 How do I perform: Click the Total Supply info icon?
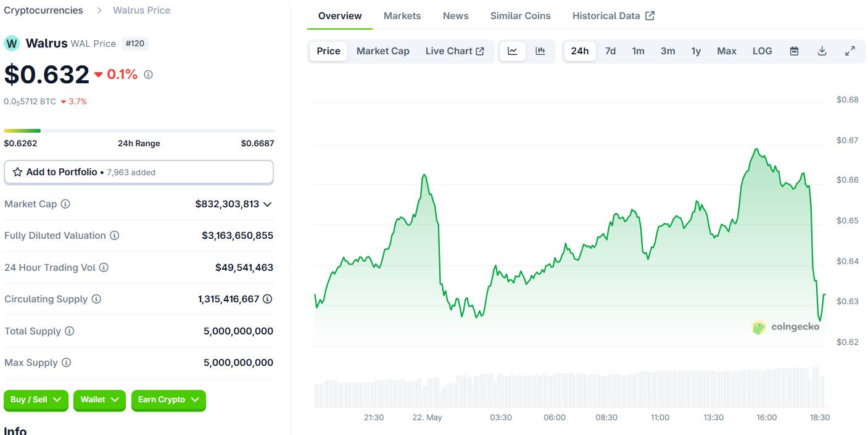[x=70, y=331]
